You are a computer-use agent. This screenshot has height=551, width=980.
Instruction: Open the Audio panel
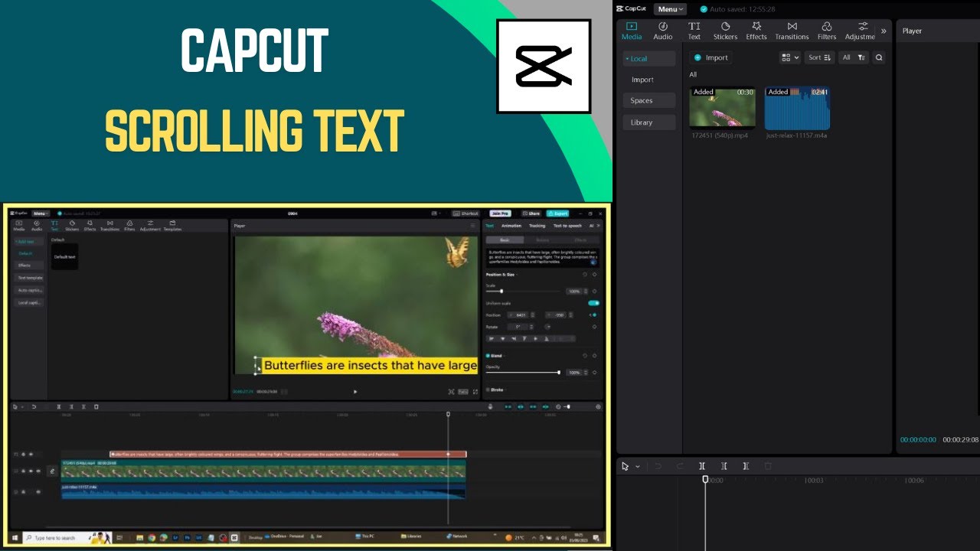click(662, 31)
